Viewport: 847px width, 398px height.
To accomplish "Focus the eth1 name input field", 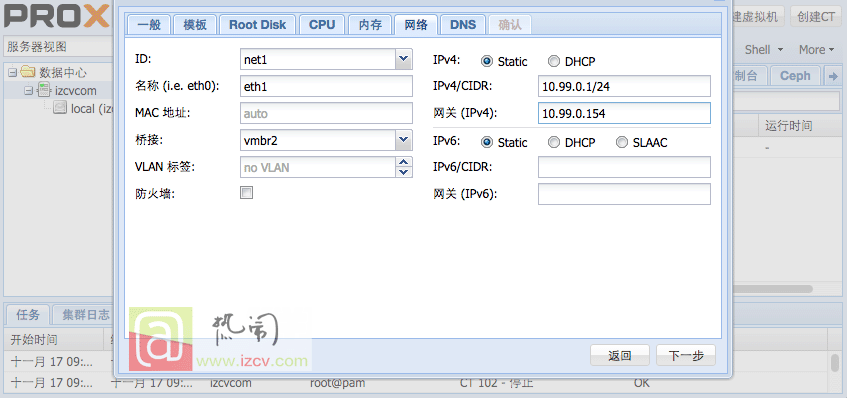I will tap(326, 86).
